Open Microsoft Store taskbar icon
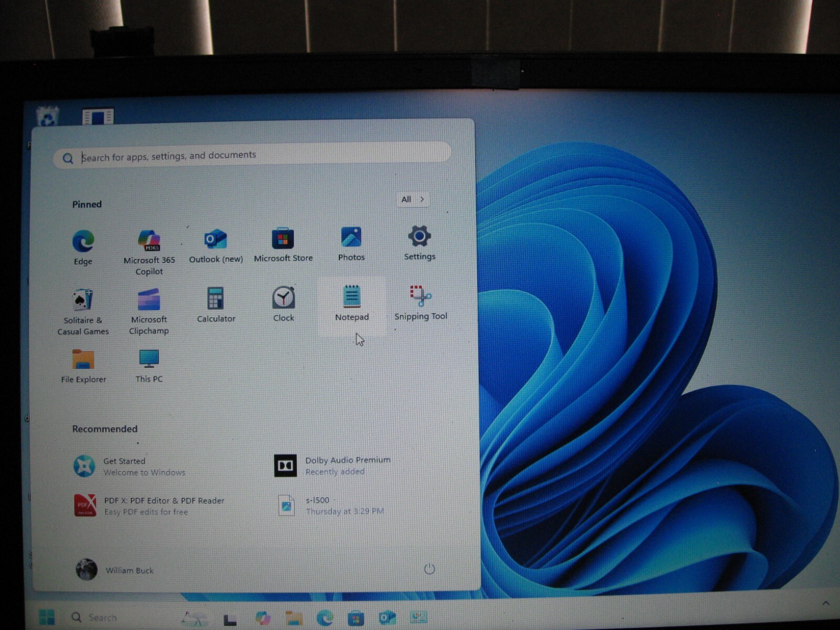Image resolution: width=840 pixels, height=630 pixels. [x=355, y=618]
